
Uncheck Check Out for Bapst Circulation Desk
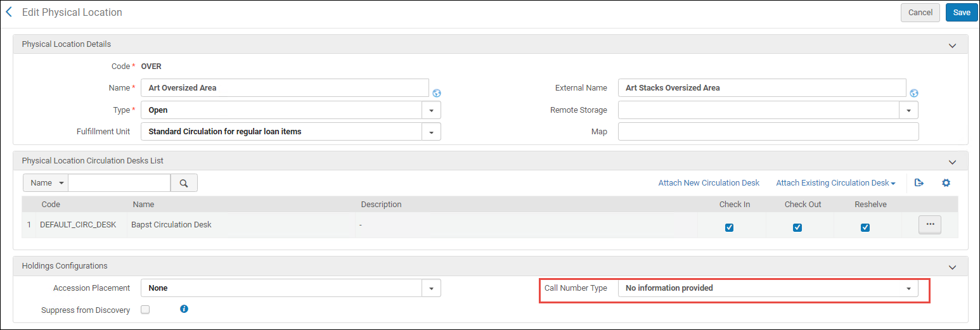797,227
